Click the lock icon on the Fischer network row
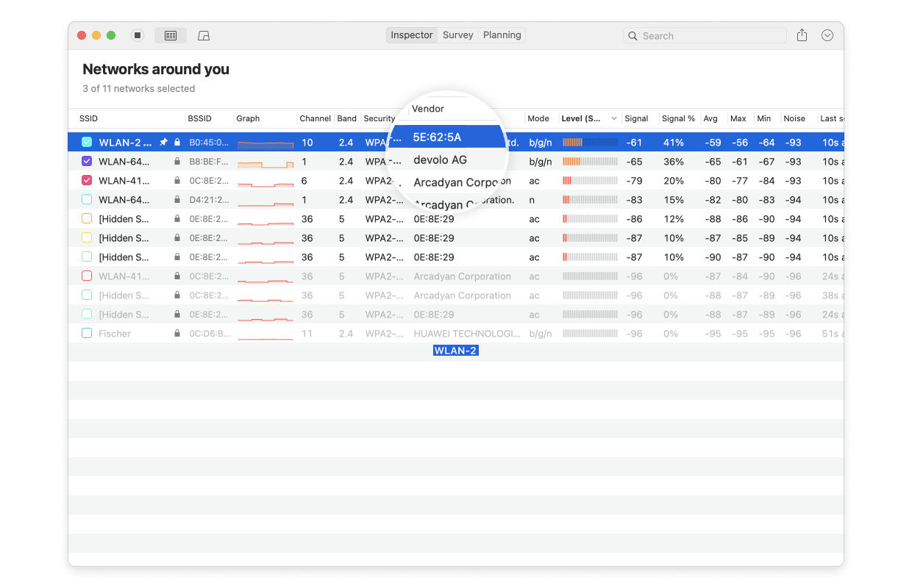This screenshot has height=588, width=912. click(177, 333)
